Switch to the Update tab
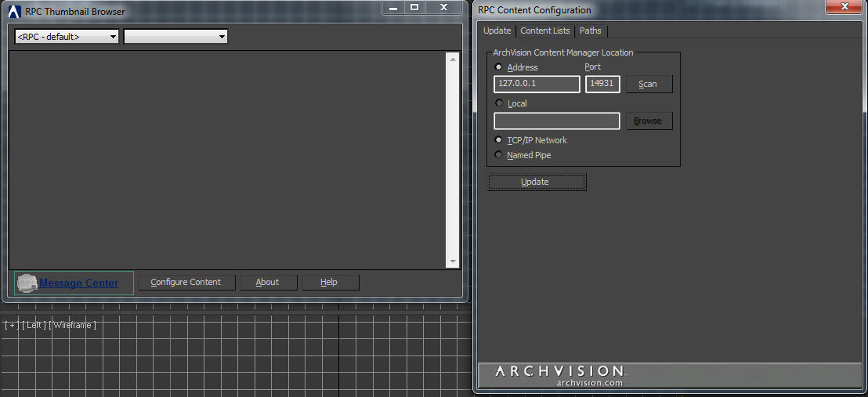 click(x=497, y=31)
